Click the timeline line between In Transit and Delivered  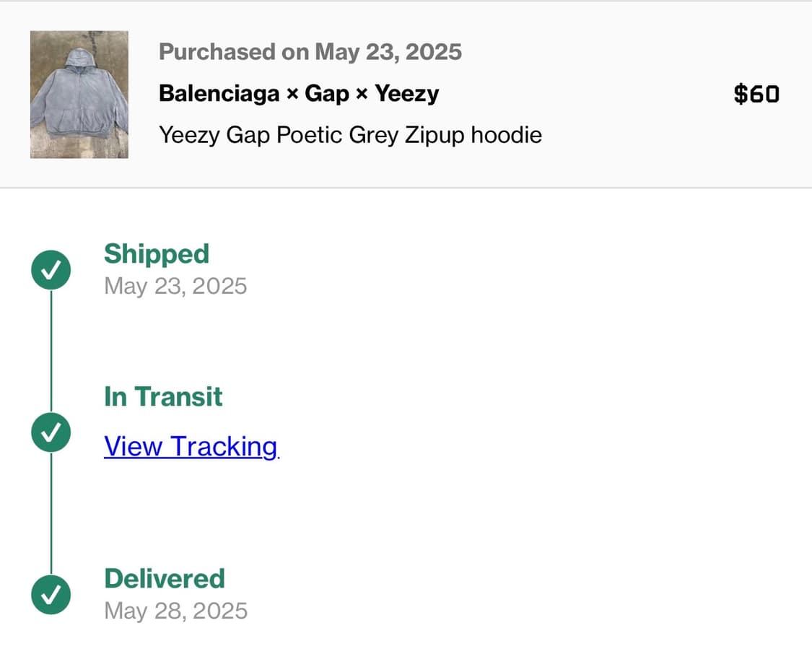point(51,514)
